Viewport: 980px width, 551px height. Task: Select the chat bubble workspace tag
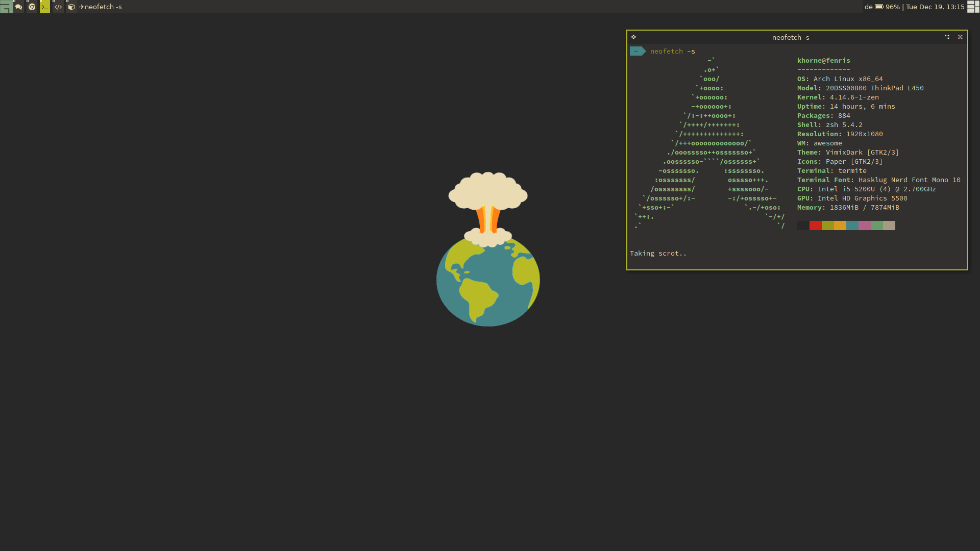tap(18, 7)
